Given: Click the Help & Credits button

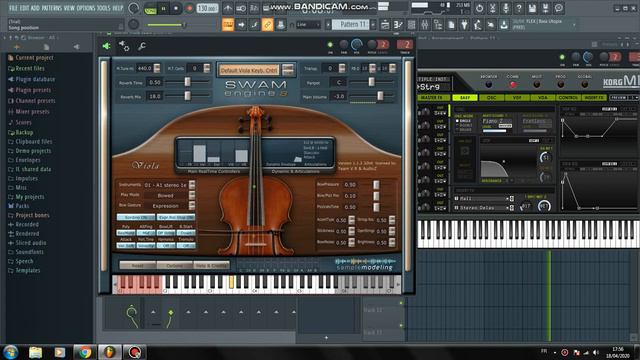Looking at the screenshot, I should [211, 265].
